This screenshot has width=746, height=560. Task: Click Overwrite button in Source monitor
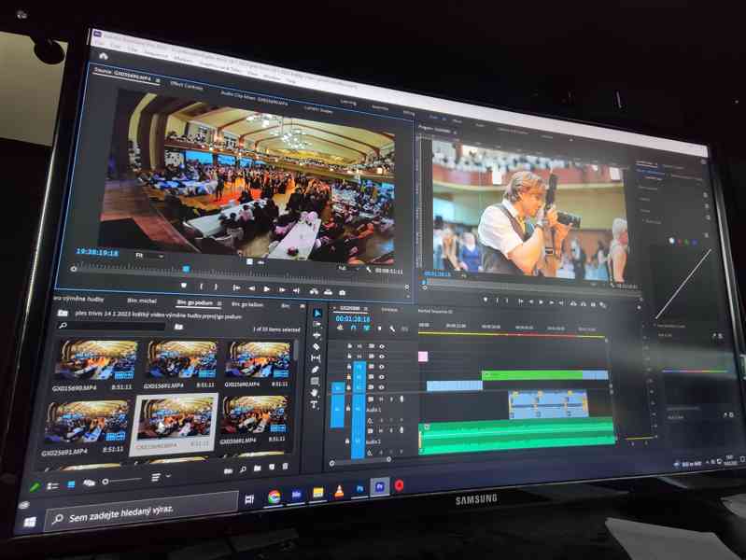(329, 291)
